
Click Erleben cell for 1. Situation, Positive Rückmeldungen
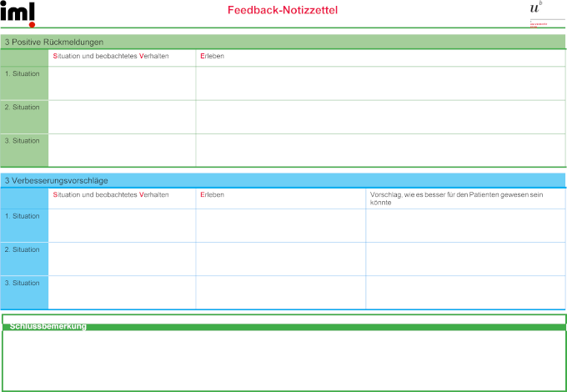(x=381, y=83)
